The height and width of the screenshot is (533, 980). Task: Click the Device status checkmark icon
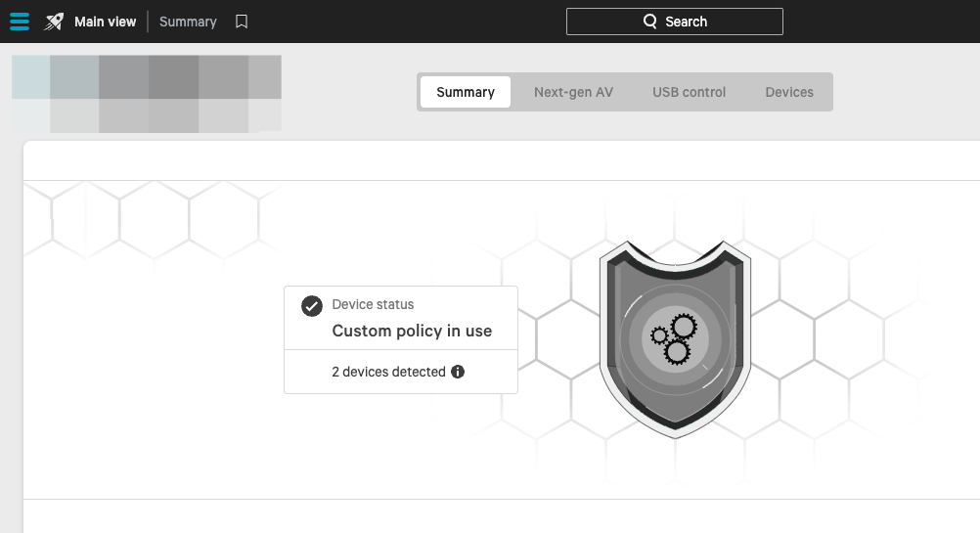pos(312,306)
